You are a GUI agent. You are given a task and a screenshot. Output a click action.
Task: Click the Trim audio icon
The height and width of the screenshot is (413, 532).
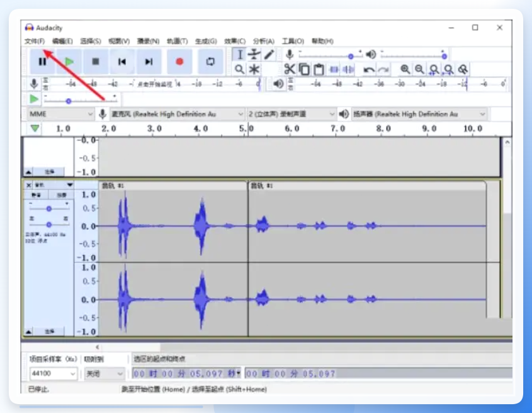(x=334, y=69)
